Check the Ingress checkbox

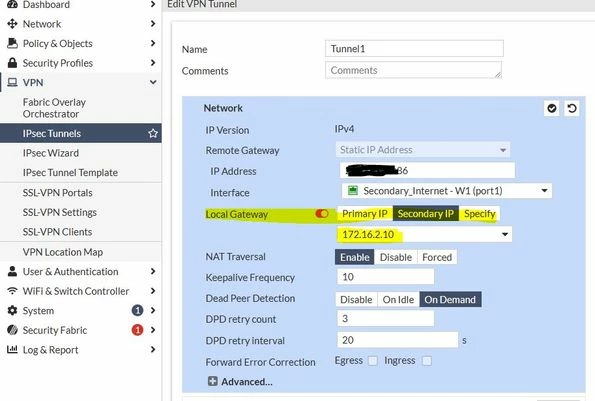point(427,361)
